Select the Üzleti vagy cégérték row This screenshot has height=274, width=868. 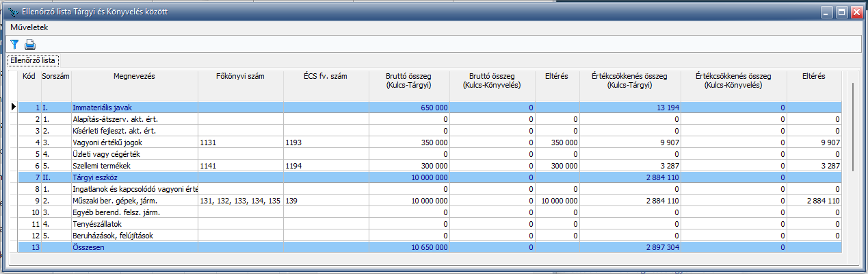pos(430,154)
